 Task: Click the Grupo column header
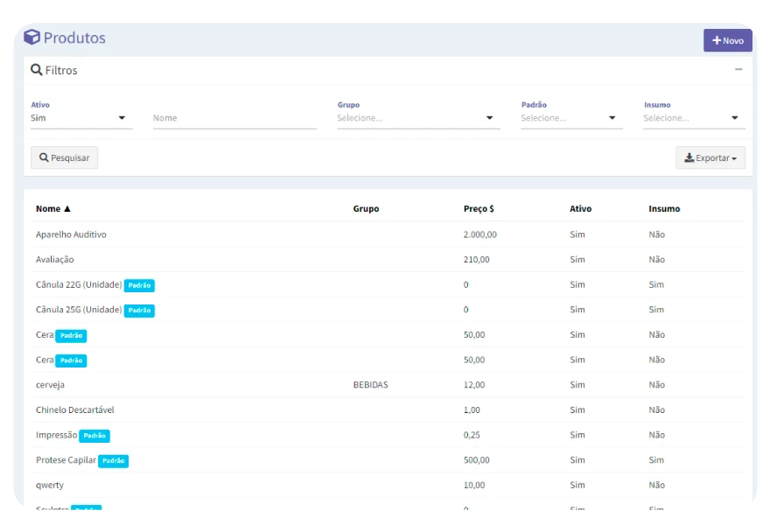[x=366, y=209]
